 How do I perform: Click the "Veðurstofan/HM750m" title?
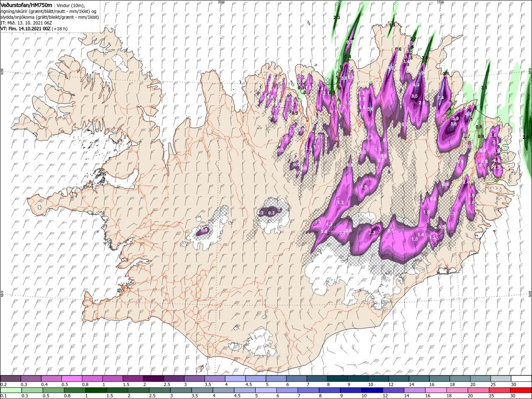click(26, 5)
